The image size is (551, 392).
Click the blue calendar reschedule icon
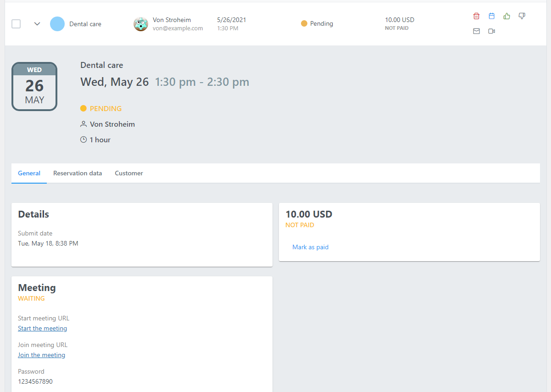(491, 16)
